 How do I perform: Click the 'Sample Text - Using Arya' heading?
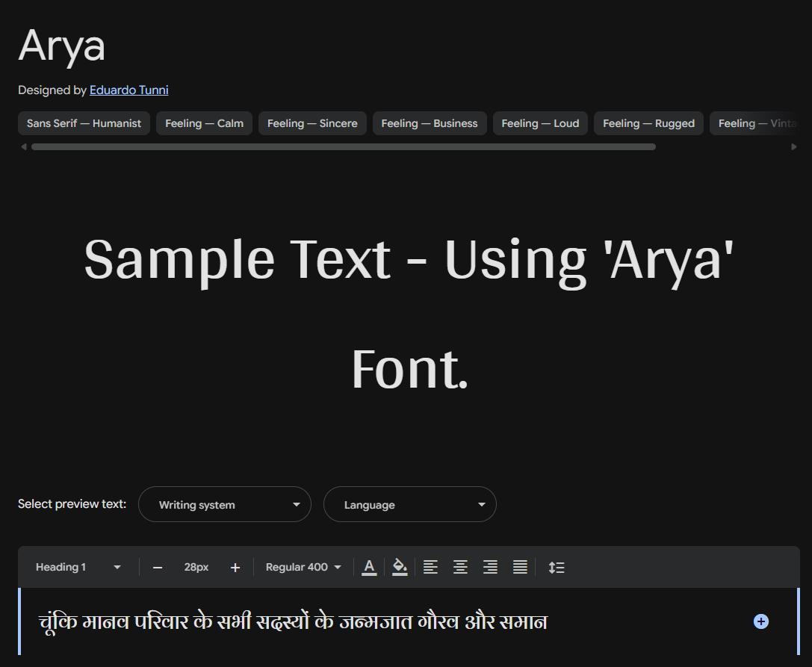point(409,314)
